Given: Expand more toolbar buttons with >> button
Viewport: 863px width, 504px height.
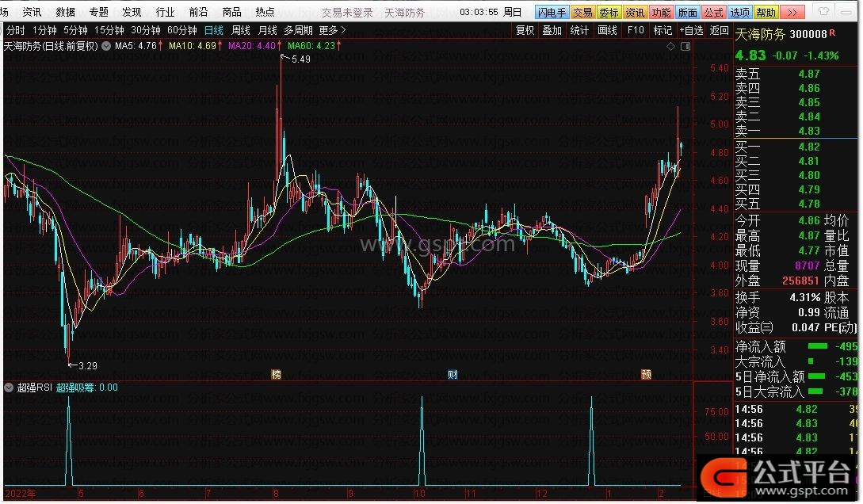Looking at the screenshot, I should [x=792, y=12].
